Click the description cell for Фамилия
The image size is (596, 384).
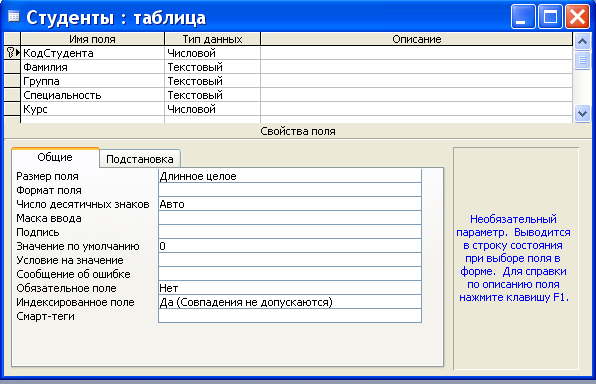click(417, 67)
